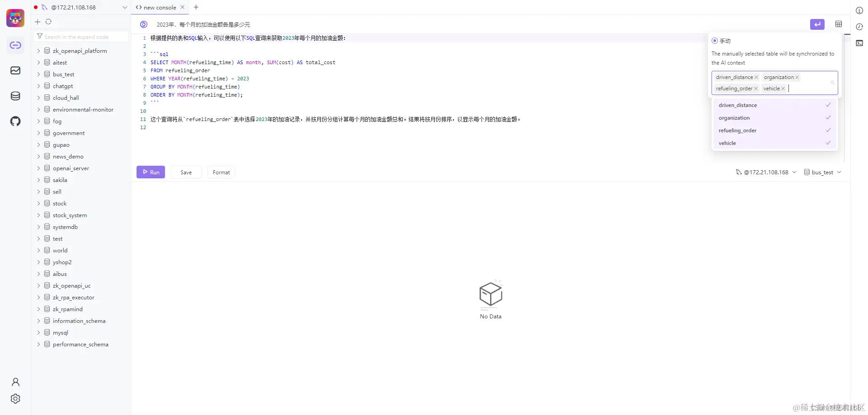The width and height of the screenshot is (868, 415).
Task: Add a new console tab with plus
Action: pos(196,7)
